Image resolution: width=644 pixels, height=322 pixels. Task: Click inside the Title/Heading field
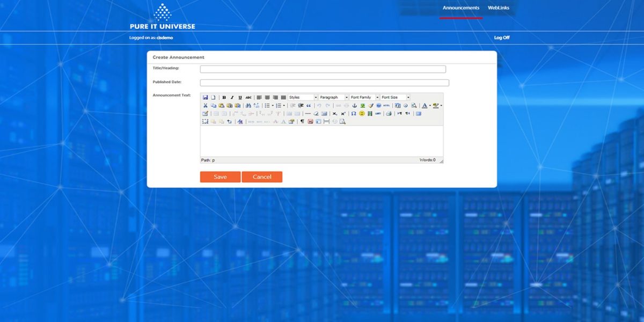(x=322, y=69)
